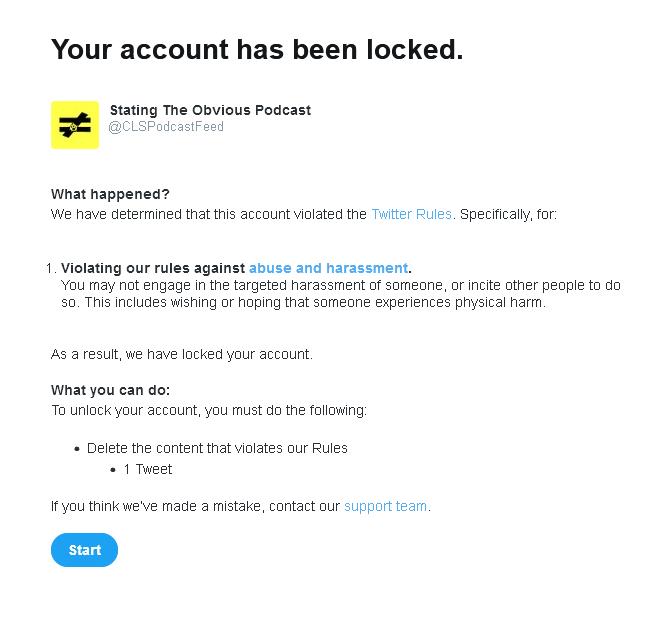
Task: Click the Stating The Obvious Podcast name
Action: (210, 110)
